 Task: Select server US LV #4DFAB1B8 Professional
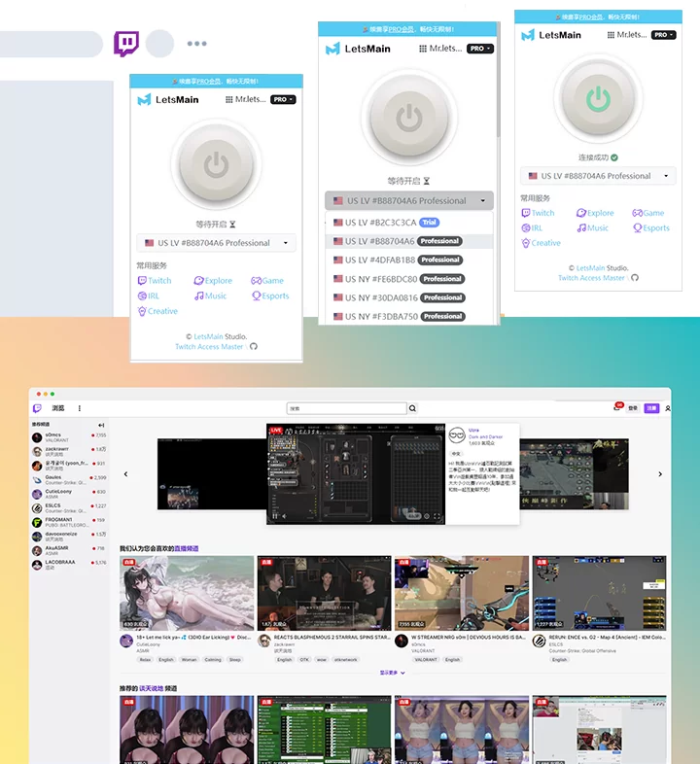click(x=409, y=260)
